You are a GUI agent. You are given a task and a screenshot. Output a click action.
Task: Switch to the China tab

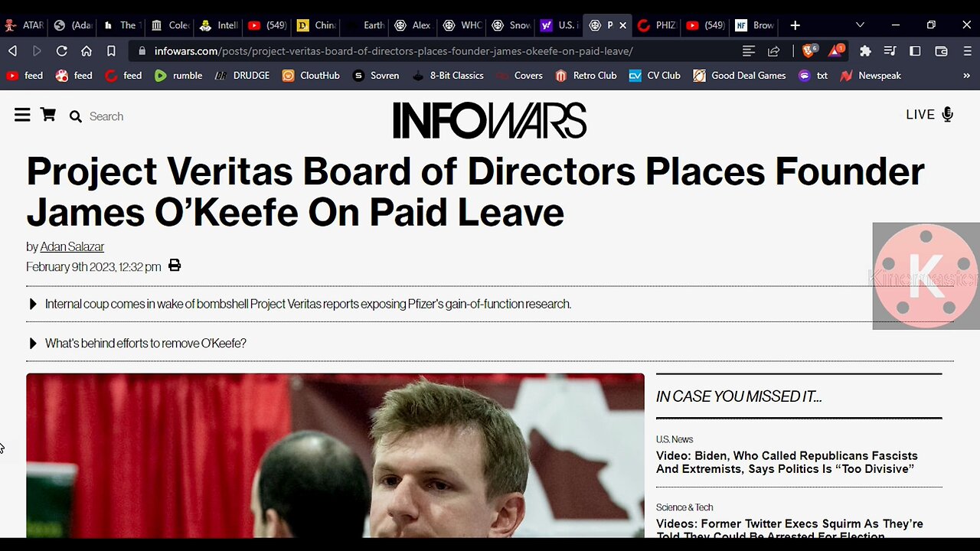pyautogui.click(x=318, y=25)
